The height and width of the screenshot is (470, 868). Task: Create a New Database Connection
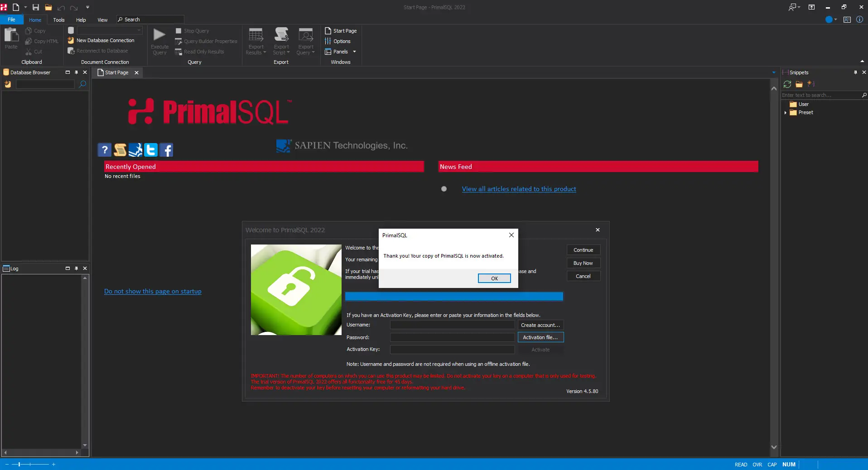[x=101, y=40]
